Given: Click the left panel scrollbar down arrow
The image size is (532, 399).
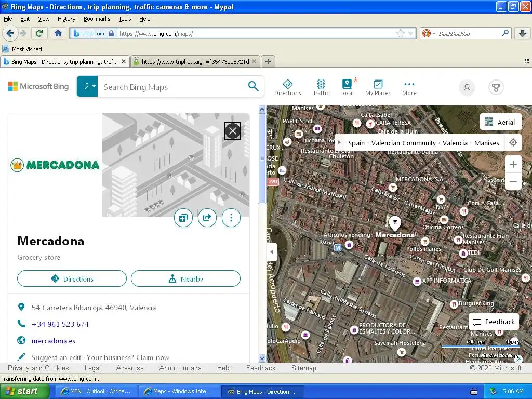Looking at the screenshot, I should coord(262,358).
